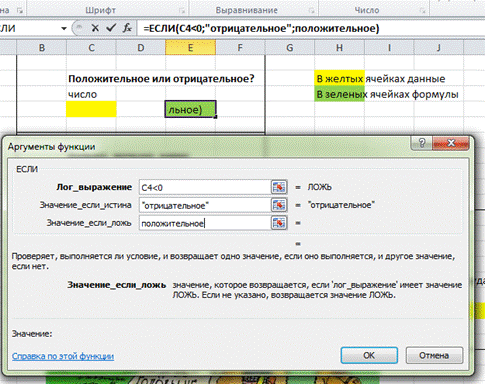The image size is (485, 384).
Task: Click the Значение_если_ложь input field
Action: pyautogui.click(x=205, y=223)
